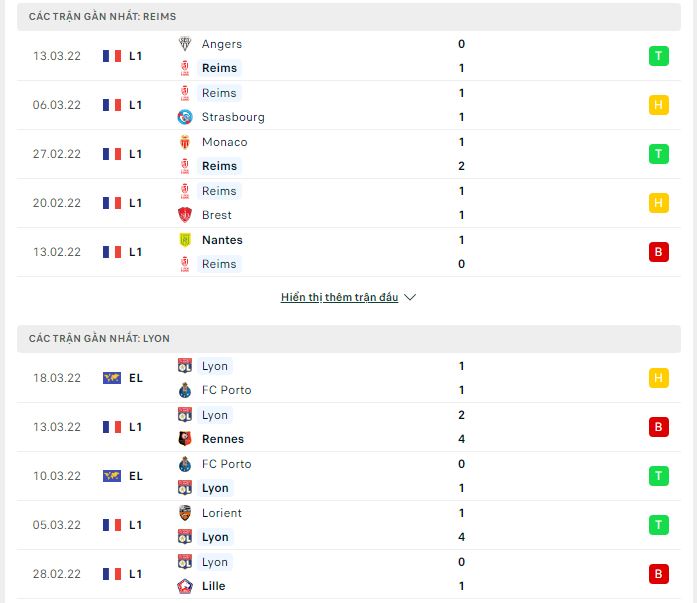Click the Lorient club crest icon

(x=185, y=513)
